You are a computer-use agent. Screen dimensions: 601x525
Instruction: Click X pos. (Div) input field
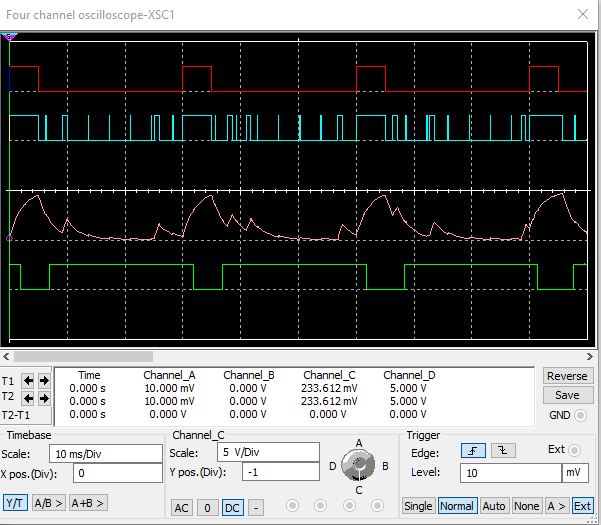118,473
